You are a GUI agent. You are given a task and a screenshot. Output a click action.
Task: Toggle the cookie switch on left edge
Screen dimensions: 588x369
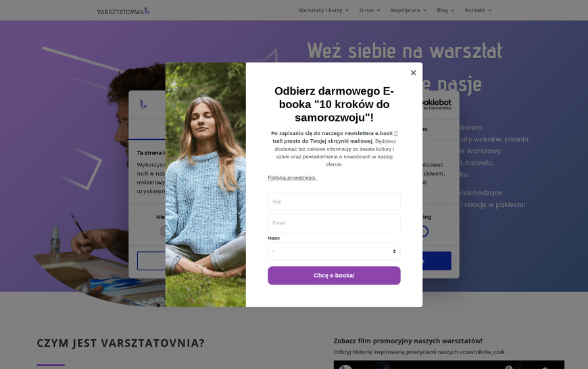coord(162,231)
